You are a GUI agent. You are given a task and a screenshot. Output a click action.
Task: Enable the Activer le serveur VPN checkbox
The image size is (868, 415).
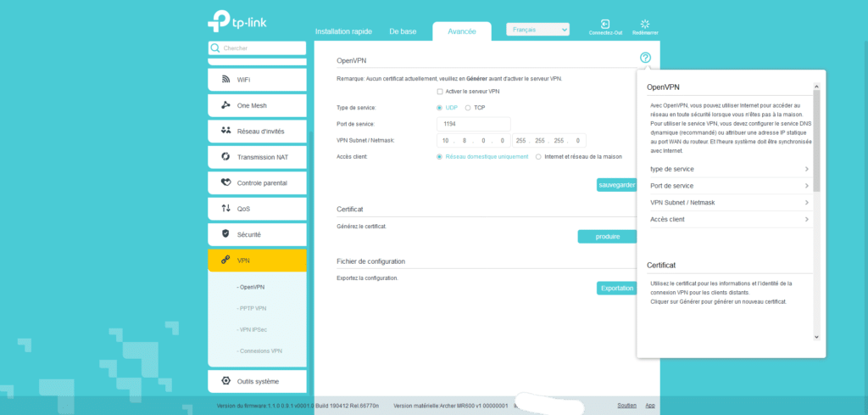click(439, 92)
